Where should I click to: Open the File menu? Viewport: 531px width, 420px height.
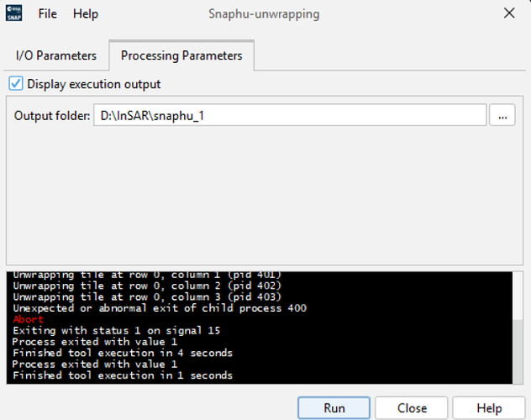point(47,14)
